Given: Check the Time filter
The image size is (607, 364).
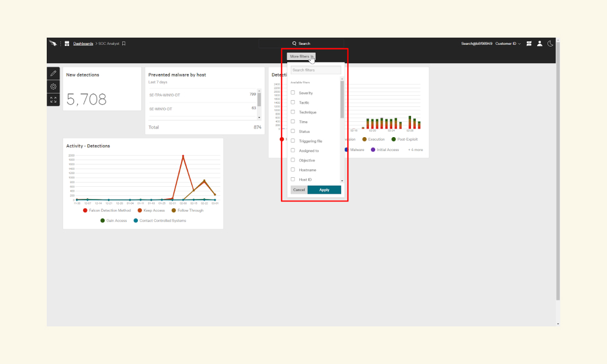Looking at the screenshot, I should coord(293,121).
